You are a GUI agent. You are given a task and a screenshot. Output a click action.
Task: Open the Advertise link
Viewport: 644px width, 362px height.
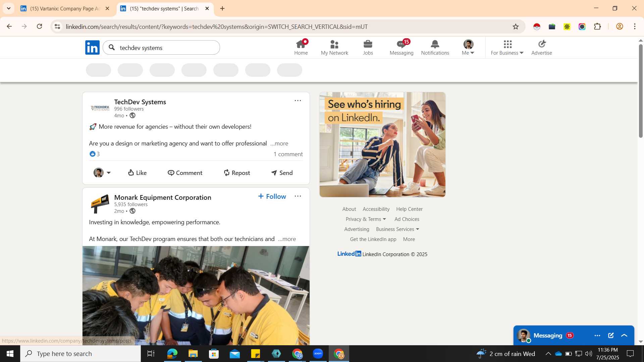tap(542, 47)
